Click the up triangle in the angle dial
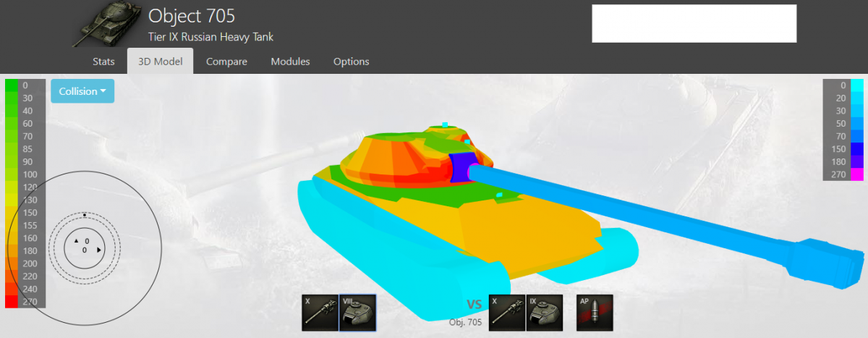This screenshot has width=868, height=338. [76, 241]
